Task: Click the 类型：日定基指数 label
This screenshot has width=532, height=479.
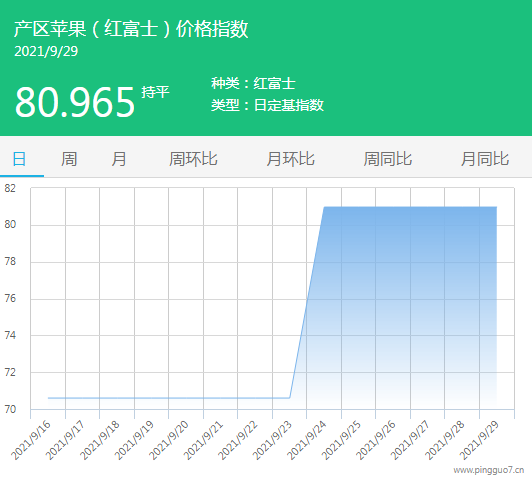Action: click(x=267, y=105)
